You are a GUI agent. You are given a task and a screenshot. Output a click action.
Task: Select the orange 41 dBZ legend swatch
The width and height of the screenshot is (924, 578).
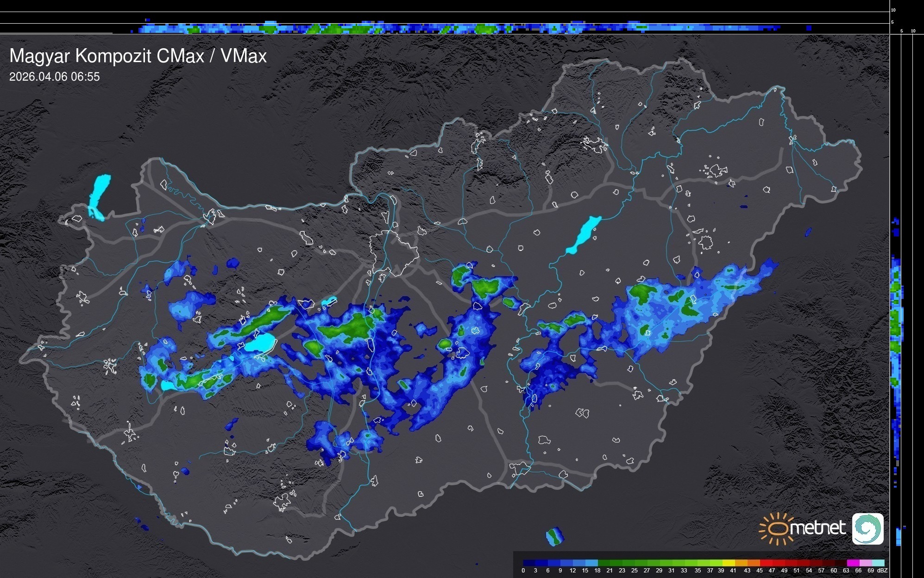pos(741,563)
